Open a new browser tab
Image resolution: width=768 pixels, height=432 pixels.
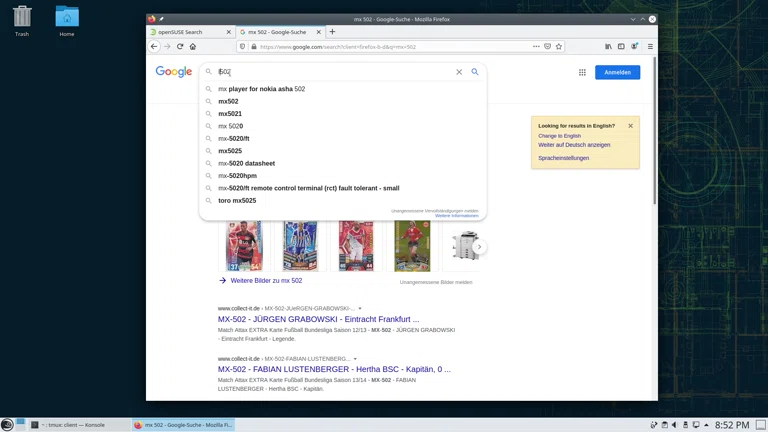click(x=332, y=32)
